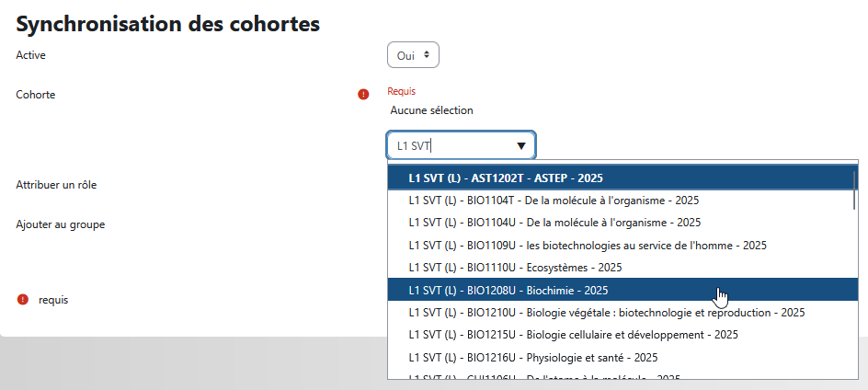Click the Ajouter au groupe label
Viewport: 868px width, 390px height.
click(61, 225)
